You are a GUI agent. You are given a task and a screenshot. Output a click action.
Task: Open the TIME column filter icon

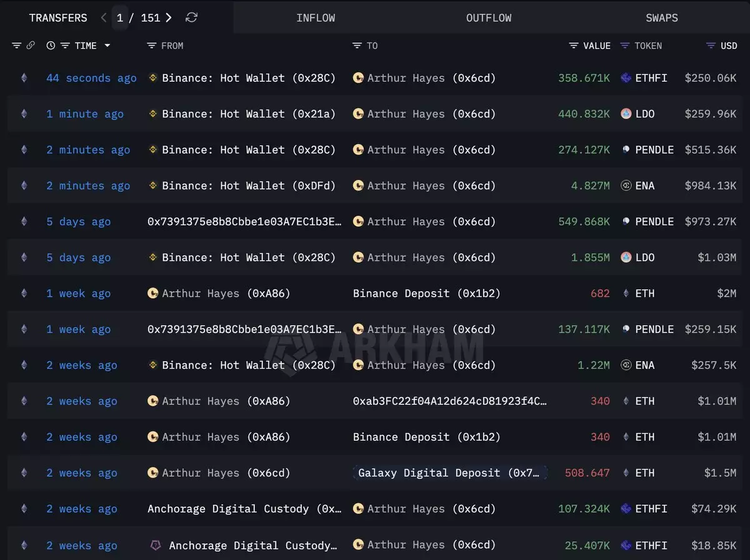pos(64,46)
